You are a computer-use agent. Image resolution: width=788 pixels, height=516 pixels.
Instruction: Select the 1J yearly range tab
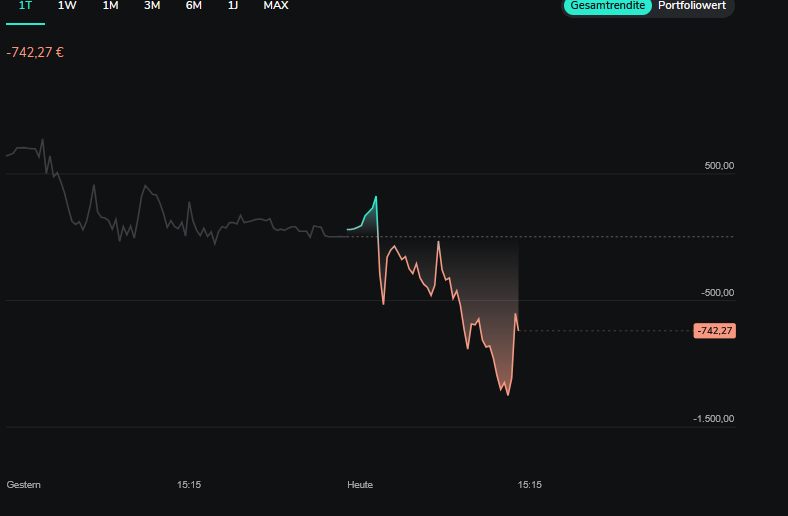coord(233,6)
